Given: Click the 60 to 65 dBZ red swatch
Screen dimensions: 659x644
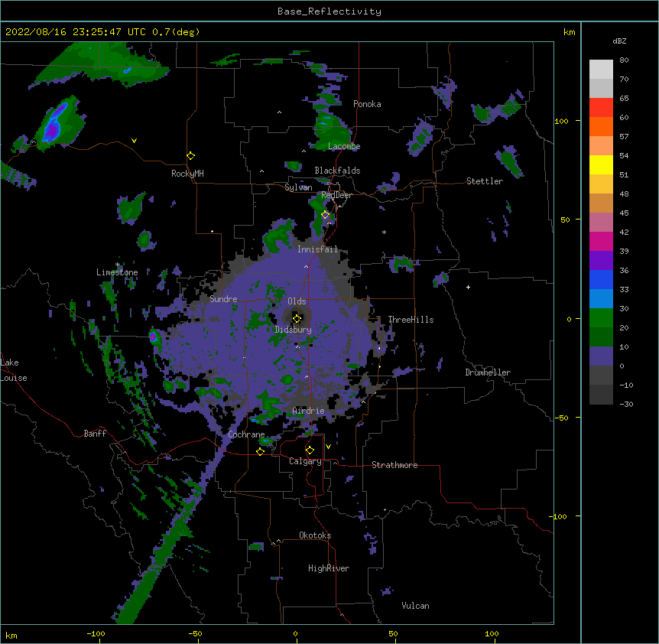Looking at the screenshot, I should pyautogui.click(x=601, y=107).
